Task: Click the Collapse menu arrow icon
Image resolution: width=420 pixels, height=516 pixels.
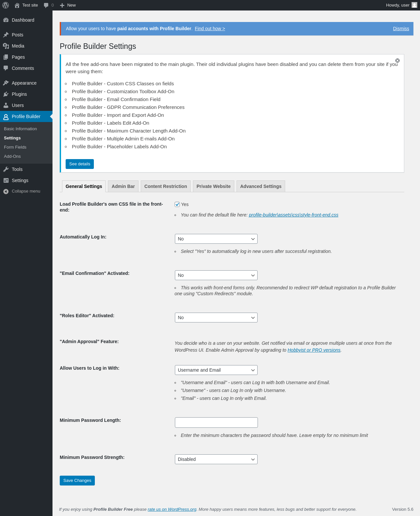Action: pos(6,191)
